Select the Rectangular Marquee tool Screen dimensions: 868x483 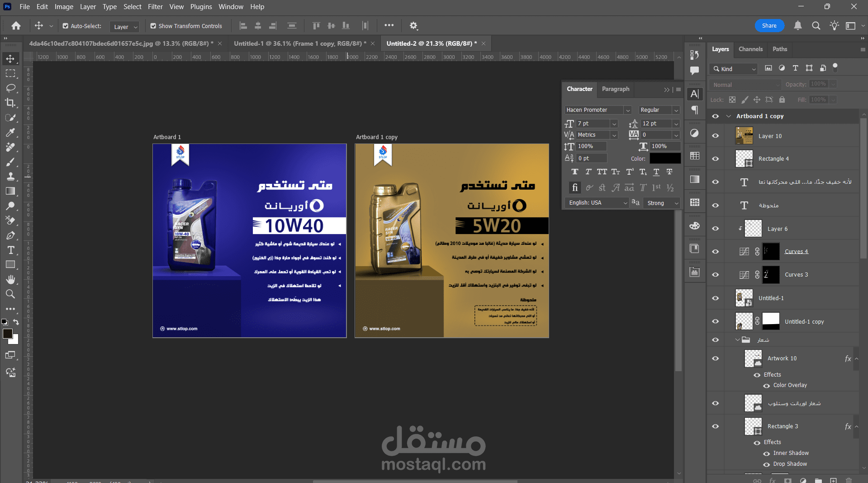(10, 73)
